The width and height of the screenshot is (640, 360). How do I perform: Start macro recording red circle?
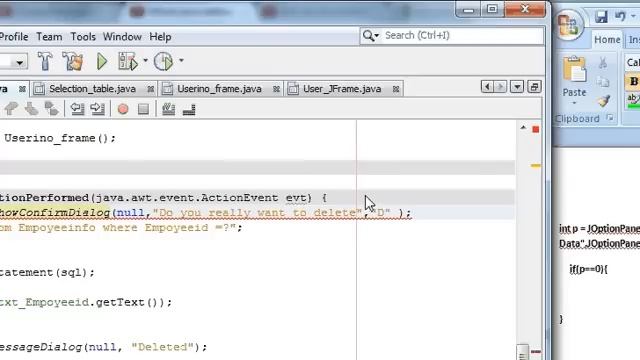click(123, 109)
